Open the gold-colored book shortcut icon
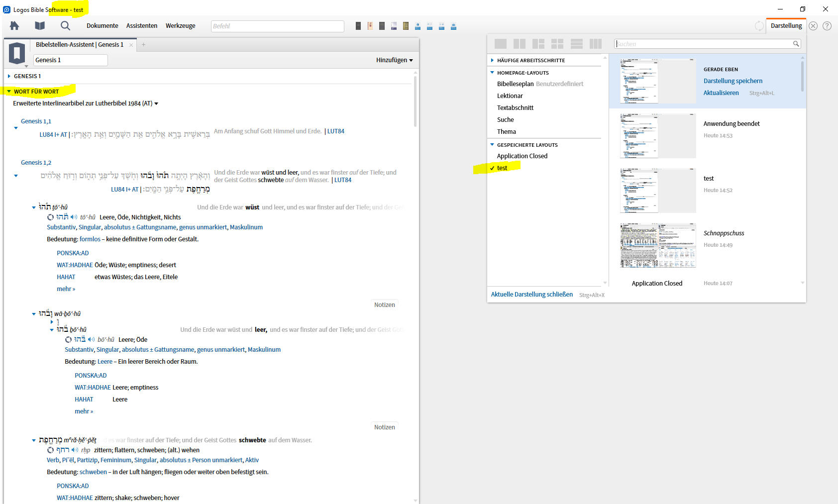Image resolution: width=838 pixels, height=504 pixels. (x=406, y=26)
